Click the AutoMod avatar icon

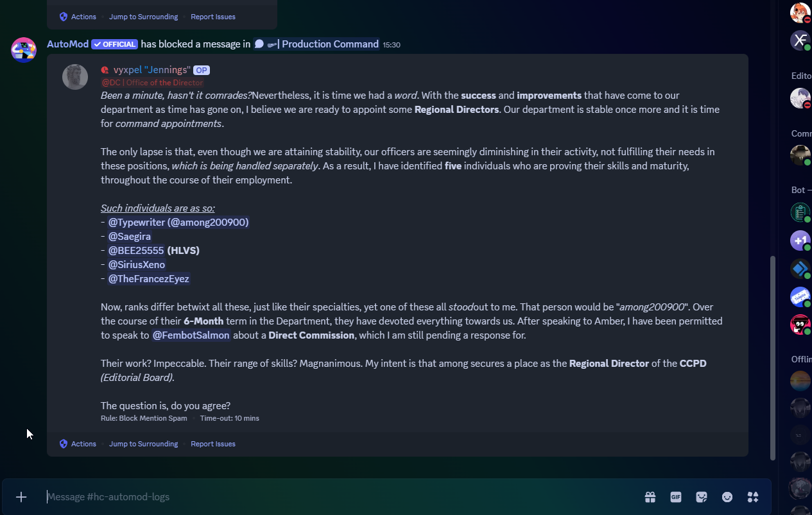(x=24, y=49)
